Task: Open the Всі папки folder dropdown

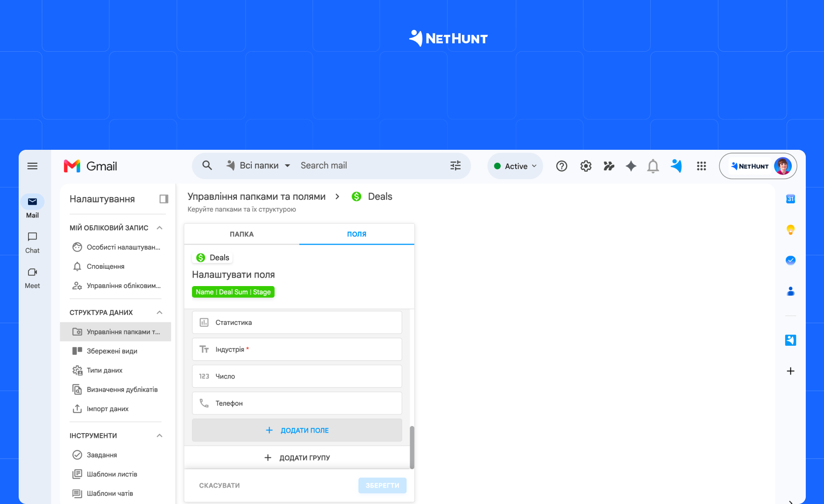Action: (x=258, y=166)
